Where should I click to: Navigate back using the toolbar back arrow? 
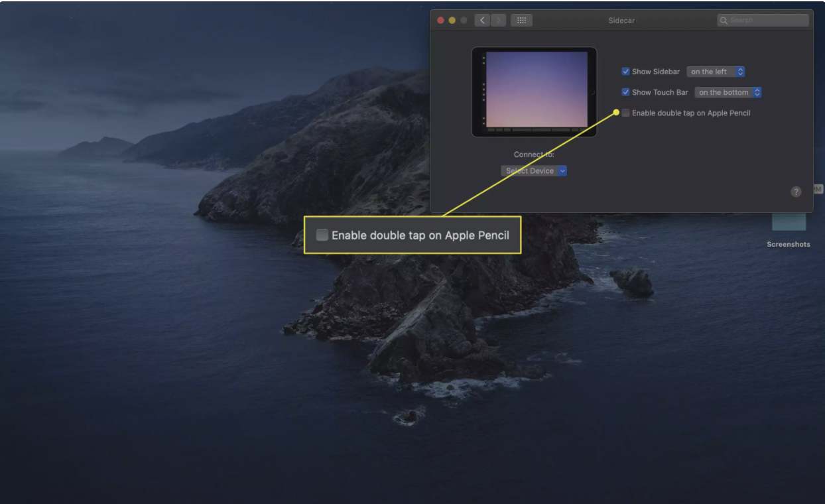pos(481,20)
